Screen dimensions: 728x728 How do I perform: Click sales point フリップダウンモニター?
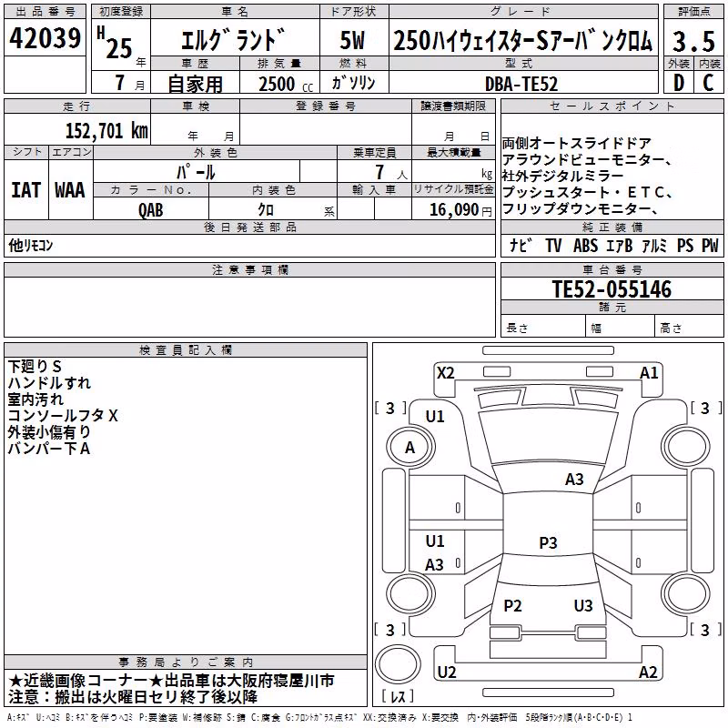coord(580,208)
